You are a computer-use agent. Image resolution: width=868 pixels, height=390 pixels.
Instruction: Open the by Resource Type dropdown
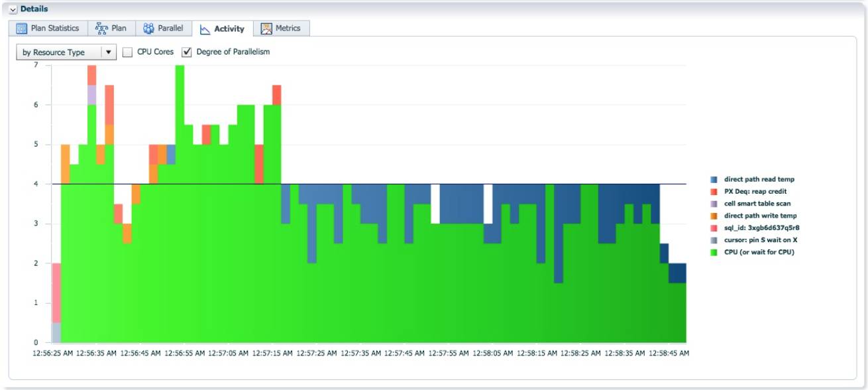(x=66, y=52)
